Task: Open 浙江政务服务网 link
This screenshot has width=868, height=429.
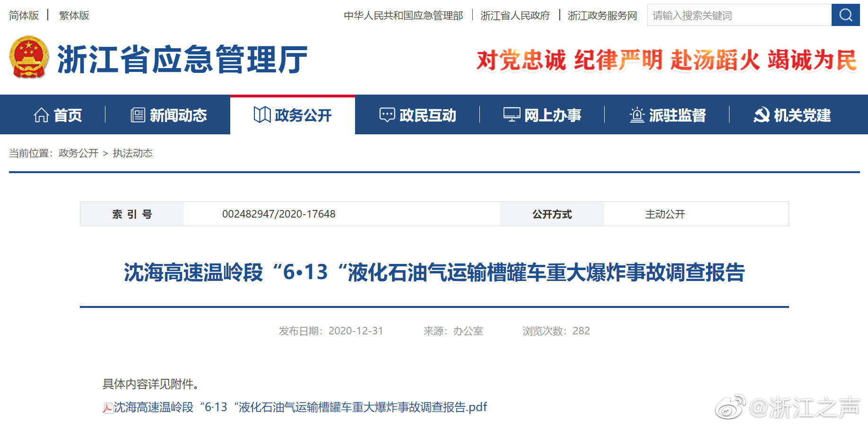Action: click(x=602, y=16)
